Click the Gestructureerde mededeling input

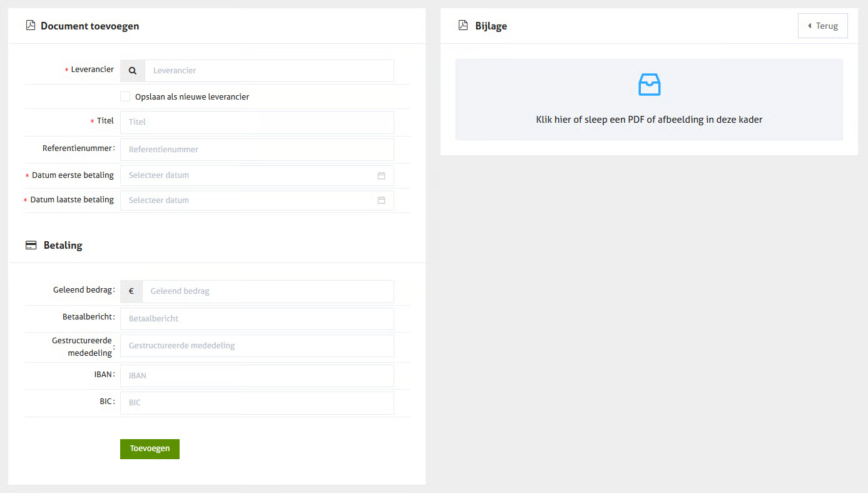click(257, 346)
